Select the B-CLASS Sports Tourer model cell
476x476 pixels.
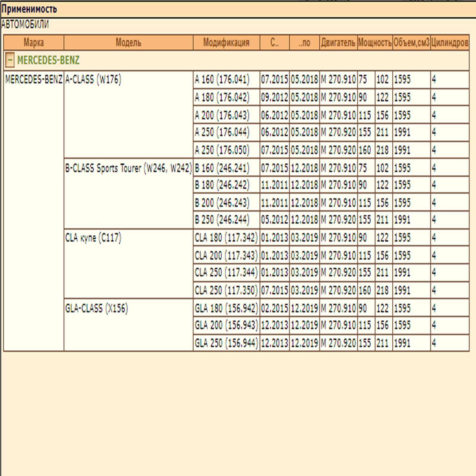(128, 168)
